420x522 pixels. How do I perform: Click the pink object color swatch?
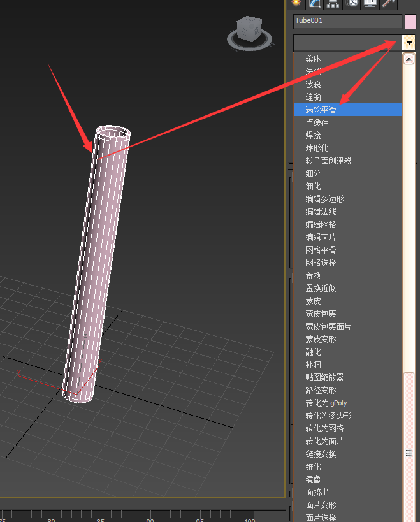410,21
